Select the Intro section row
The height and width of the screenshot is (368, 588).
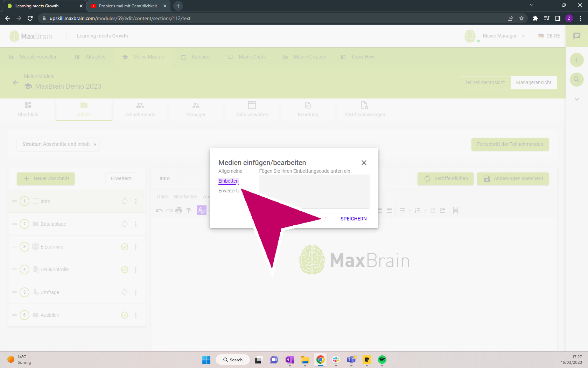[77, 201]
